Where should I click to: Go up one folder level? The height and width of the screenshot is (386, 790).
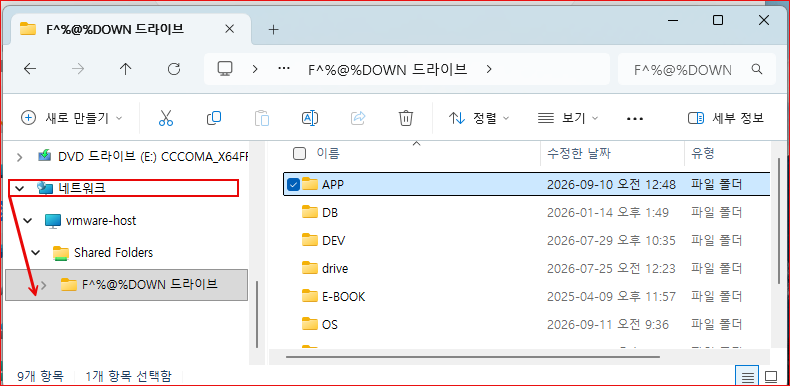tap(125, 69)
